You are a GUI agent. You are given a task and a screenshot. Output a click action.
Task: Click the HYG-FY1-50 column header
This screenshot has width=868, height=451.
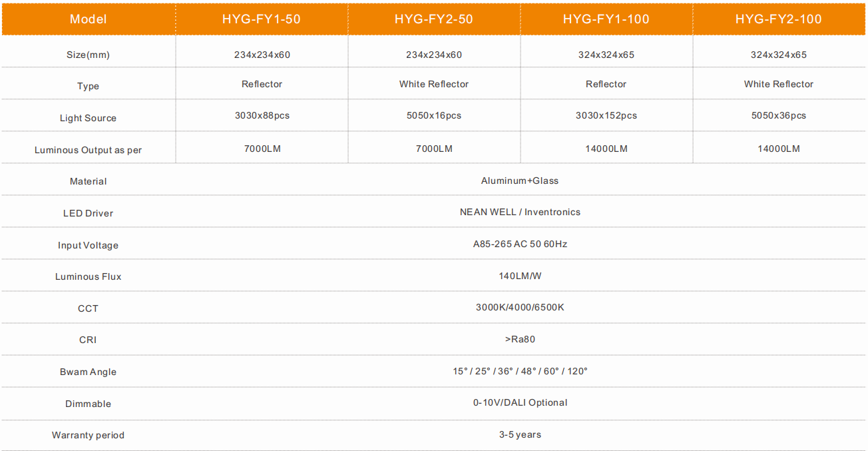tap(261, 19)
